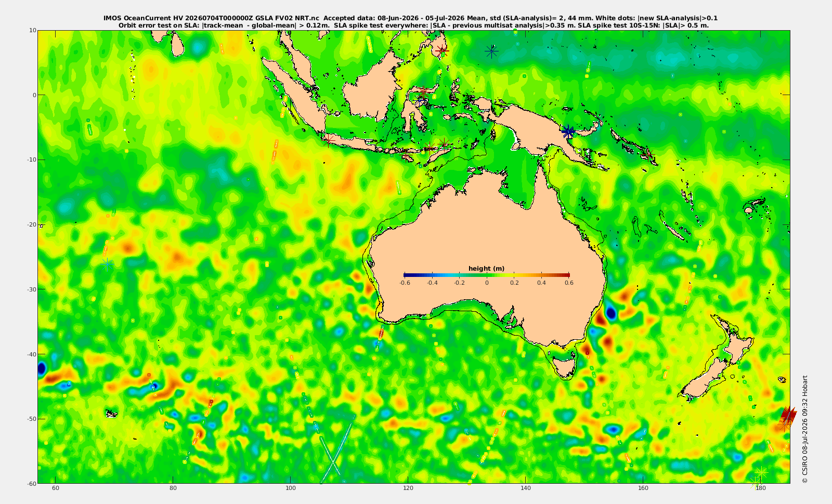Click the longitude axis label "100"

(291, 488)
